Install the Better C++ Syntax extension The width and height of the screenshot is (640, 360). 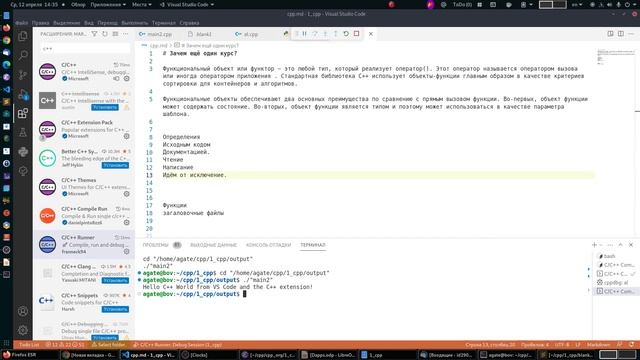[115, 165]
